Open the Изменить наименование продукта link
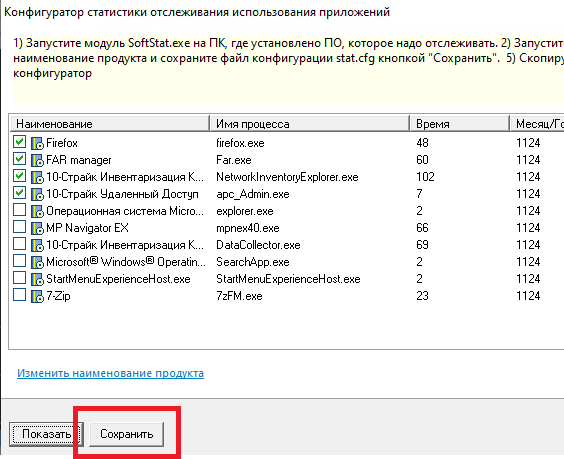Viewport: 564px width, 459px height. [110, 373]
